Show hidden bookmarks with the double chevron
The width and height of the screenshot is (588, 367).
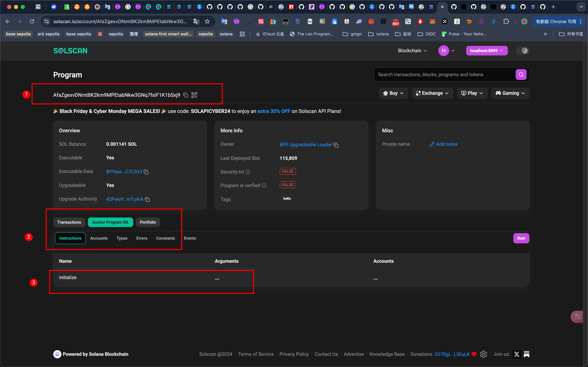tap(545, 34)
